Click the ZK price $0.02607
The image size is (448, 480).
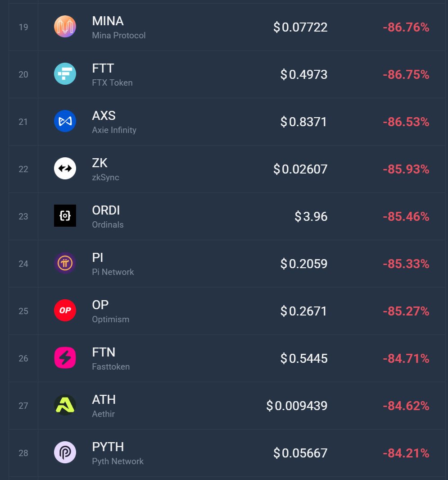(300, 169)
